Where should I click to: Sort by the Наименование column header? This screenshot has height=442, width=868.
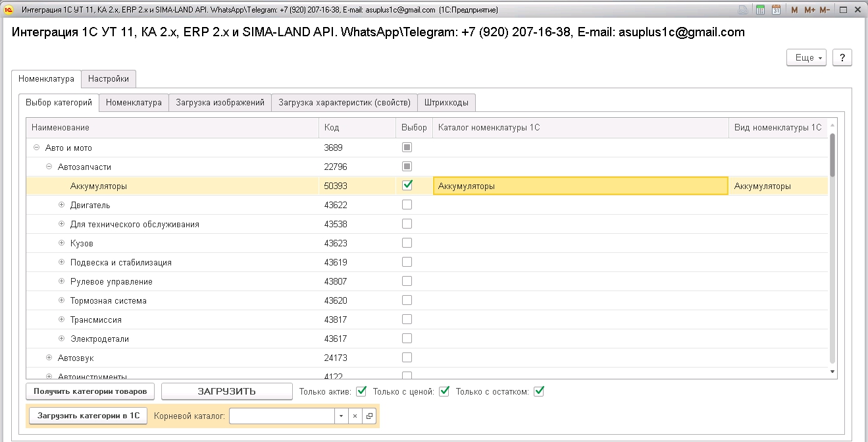click(x=172, y=128)
